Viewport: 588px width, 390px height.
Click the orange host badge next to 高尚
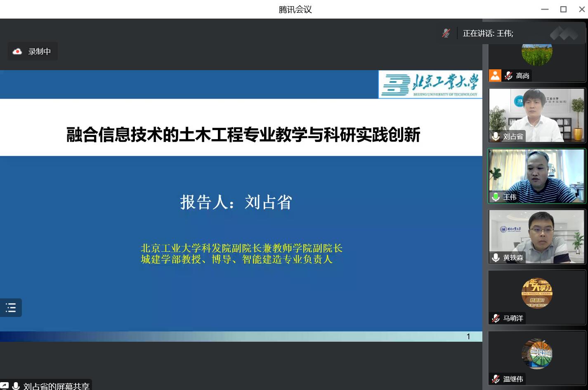[x=495, y=76]
